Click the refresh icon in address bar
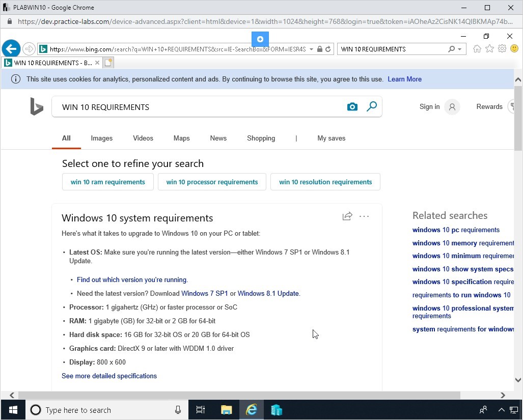The height and width of the screenshot is (420, 523). (x=328, y=49)
